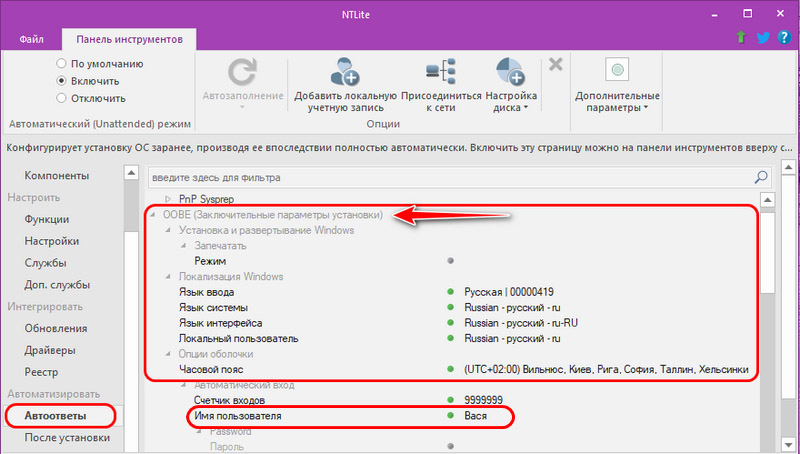Image resolution: width=800 pixels, height=454 pixels.
Task: Click the Autofill (Автозаполнение) refresh icon
Action: point(242,72)
